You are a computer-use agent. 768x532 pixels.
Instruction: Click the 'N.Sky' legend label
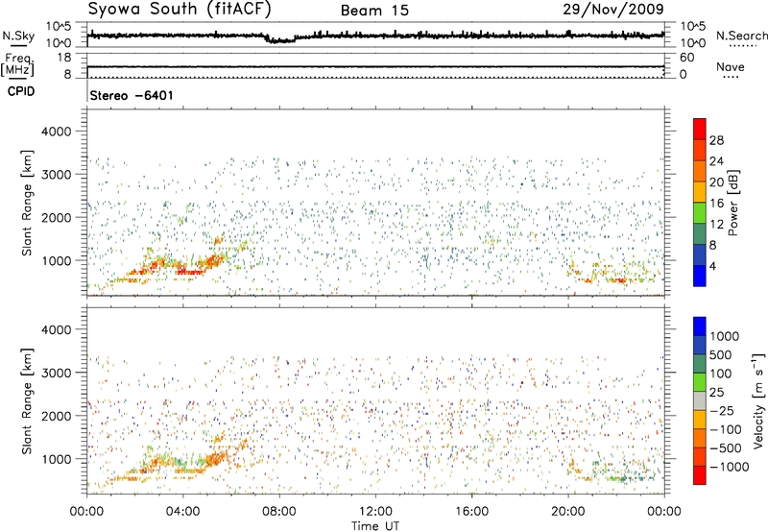18,36
